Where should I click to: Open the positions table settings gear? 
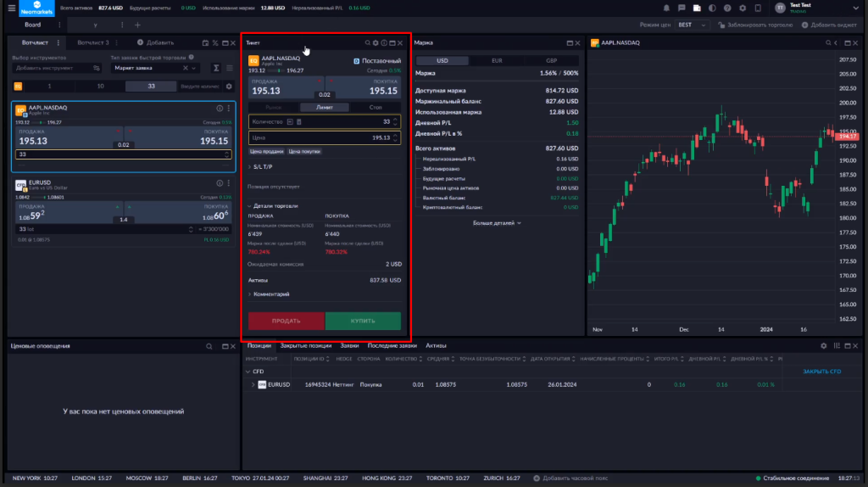pos(824,345)
